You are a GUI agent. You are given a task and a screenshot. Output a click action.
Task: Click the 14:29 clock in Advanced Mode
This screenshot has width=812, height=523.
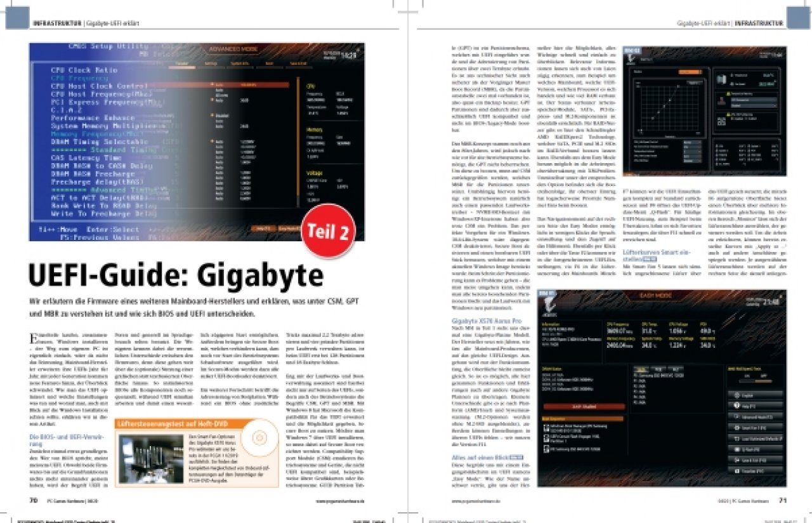[x=349, y=55]
